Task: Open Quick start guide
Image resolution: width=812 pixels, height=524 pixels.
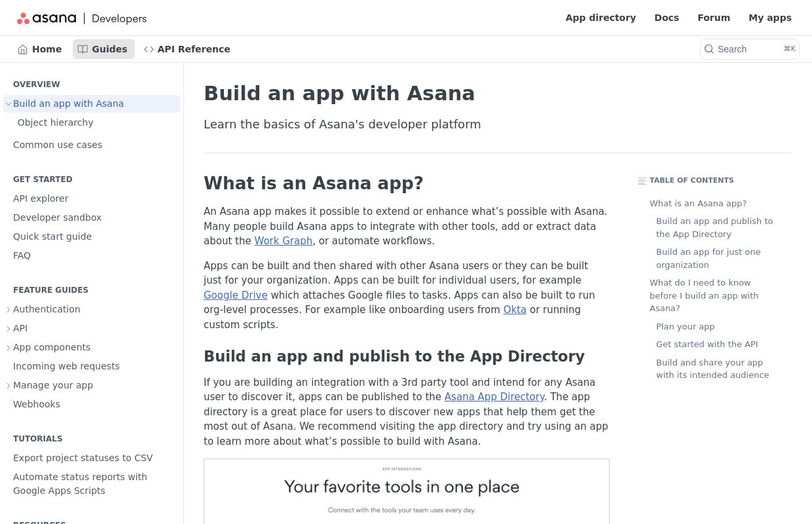Action: click(52, 236)
